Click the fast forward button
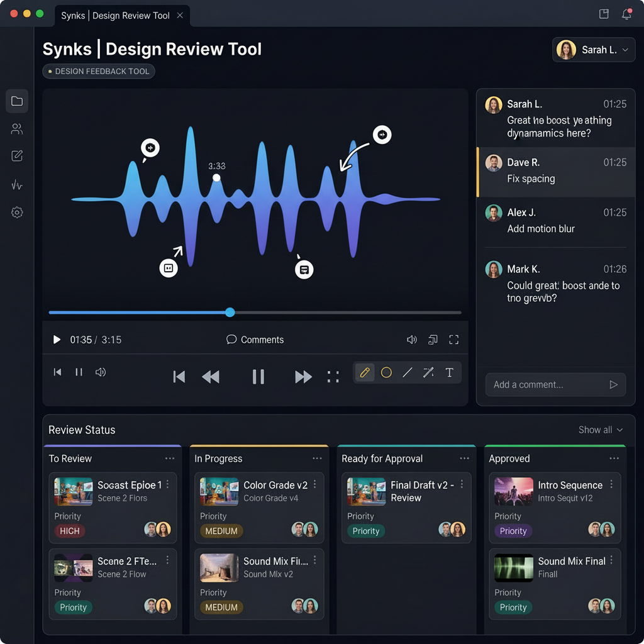 [x=304, y=377]
